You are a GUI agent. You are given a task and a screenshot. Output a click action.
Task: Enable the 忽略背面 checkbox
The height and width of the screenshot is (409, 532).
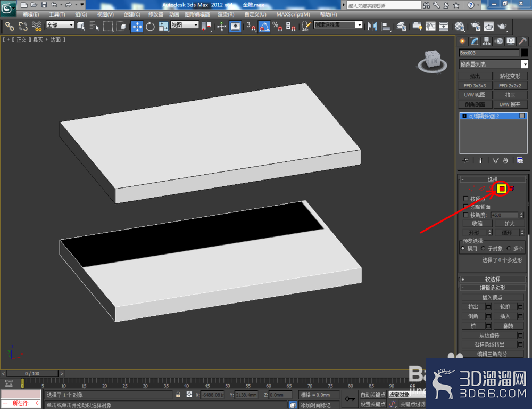point(466,207)
